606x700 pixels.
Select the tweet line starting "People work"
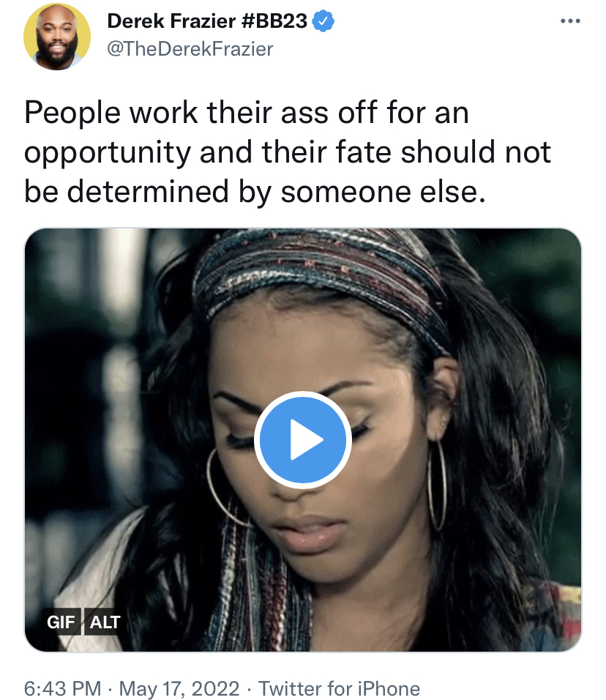coord(247,112)
